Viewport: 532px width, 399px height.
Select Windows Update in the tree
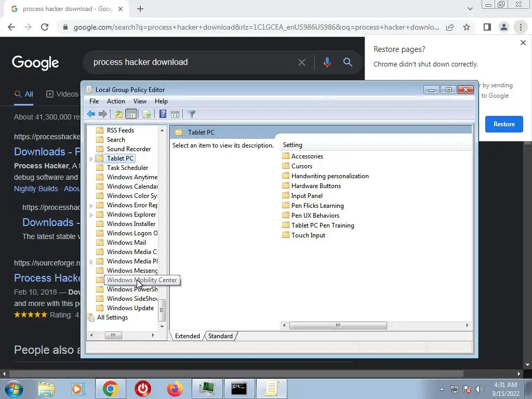(x=130, y=308)
